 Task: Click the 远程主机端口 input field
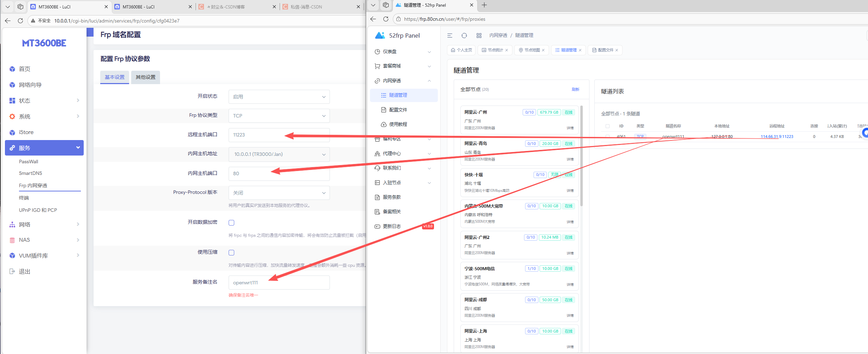pyautogui.click(x=279, y=135)
